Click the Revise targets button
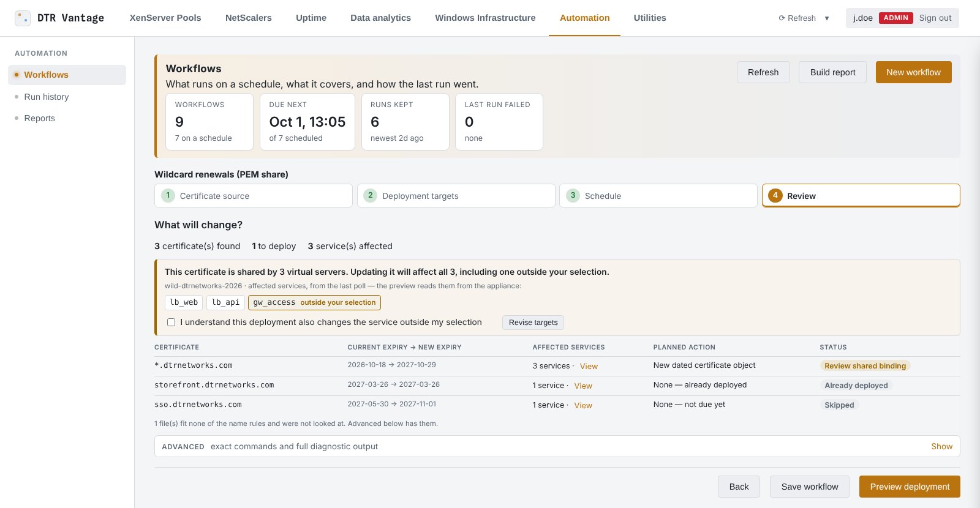This screenshot has height=508, width=980. click(x=533, y=323)
